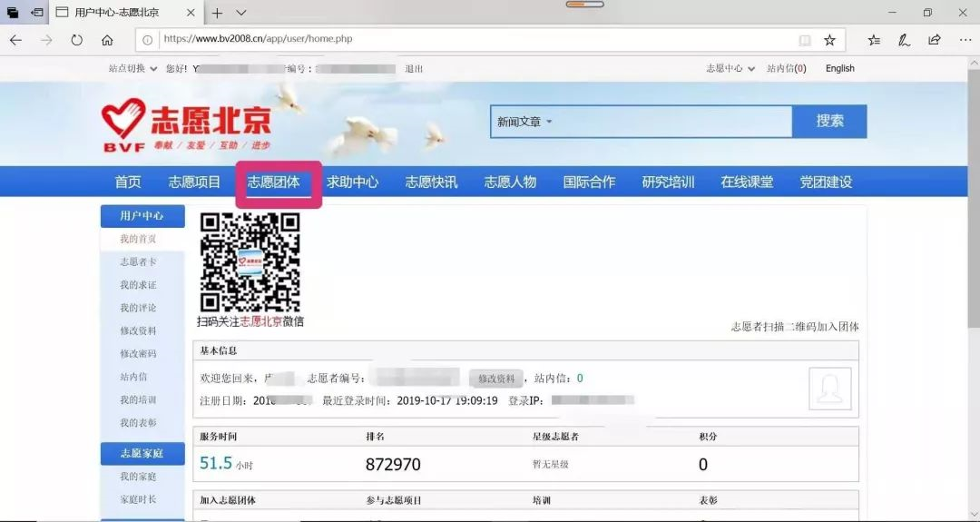This screenshot has width=980, height=522.
Task: Go to 志愿项目 in navigation bar
Action: [x=194, y=182]
